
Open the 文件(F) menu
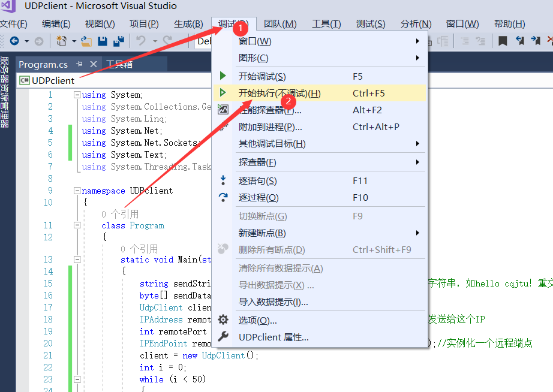click(13, 24)
